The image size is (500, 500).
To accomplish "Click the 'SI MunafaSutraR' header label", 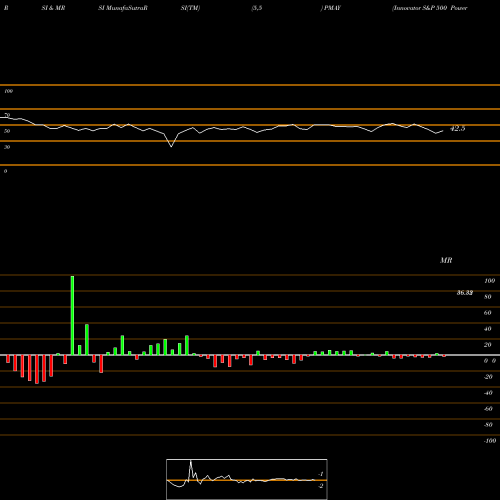I will (123, 8).
